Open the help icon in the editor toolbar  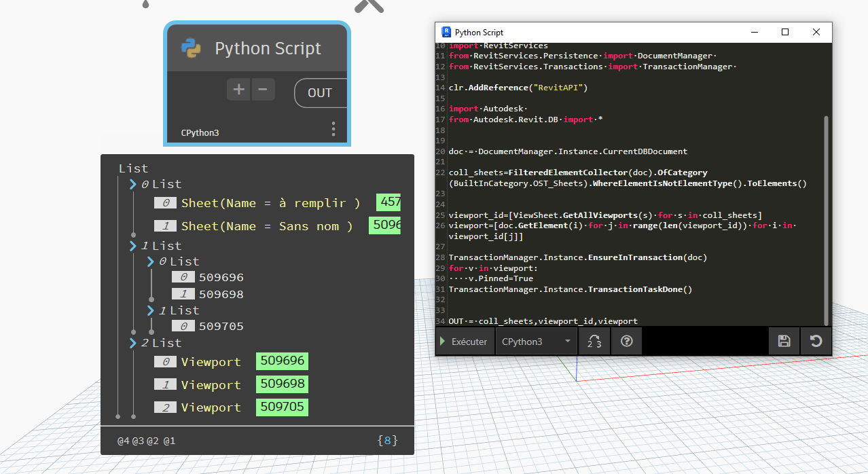(627, 342)
